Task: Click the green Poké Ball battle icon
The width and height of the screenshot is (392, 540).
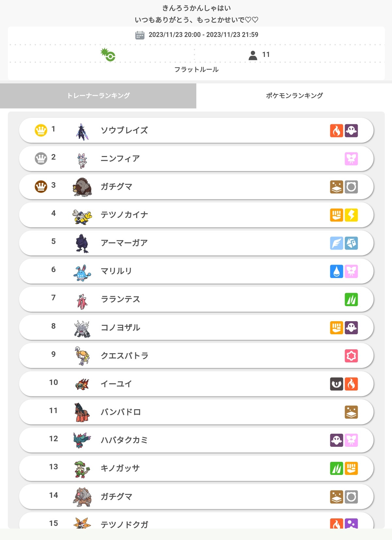Action: [x=108, y=55]
